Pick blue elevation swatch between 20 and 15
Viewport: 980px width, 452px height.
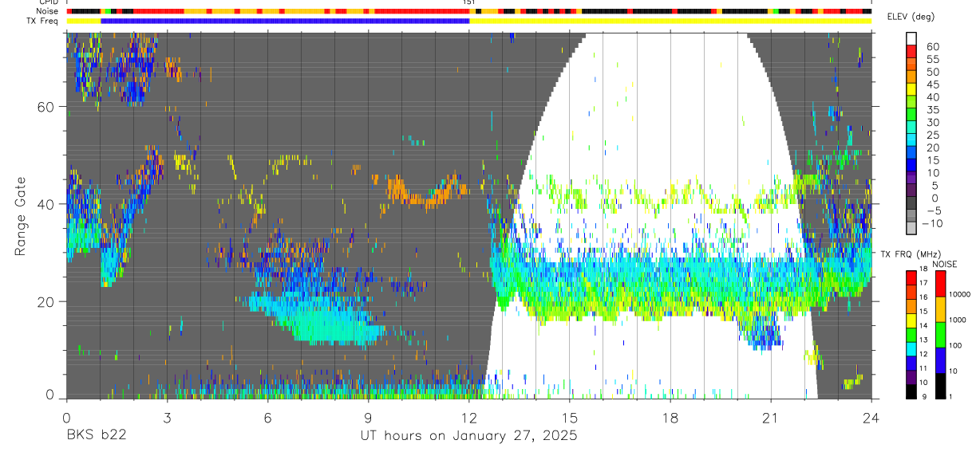tap(911, 153)
